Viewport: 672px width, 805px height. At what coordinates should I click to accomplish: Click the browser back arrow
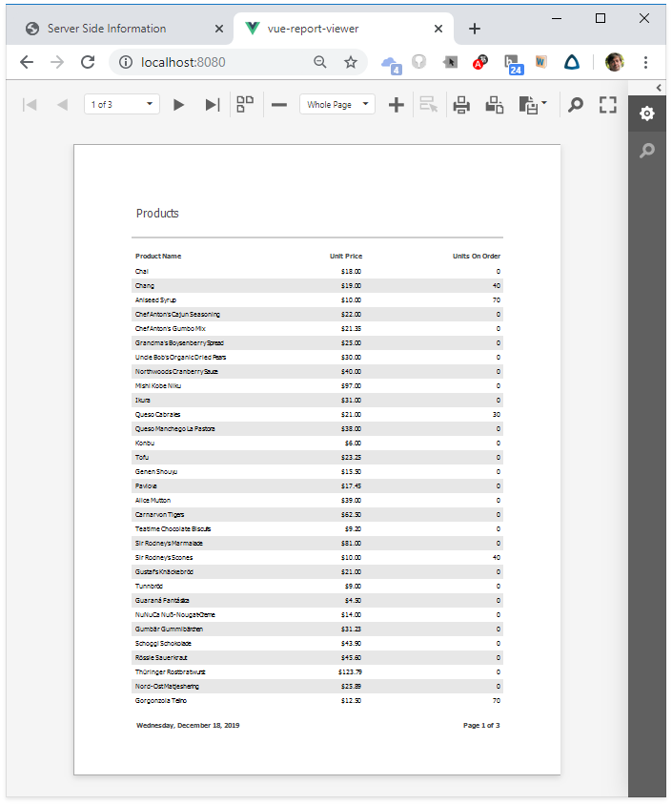[27, 62]
